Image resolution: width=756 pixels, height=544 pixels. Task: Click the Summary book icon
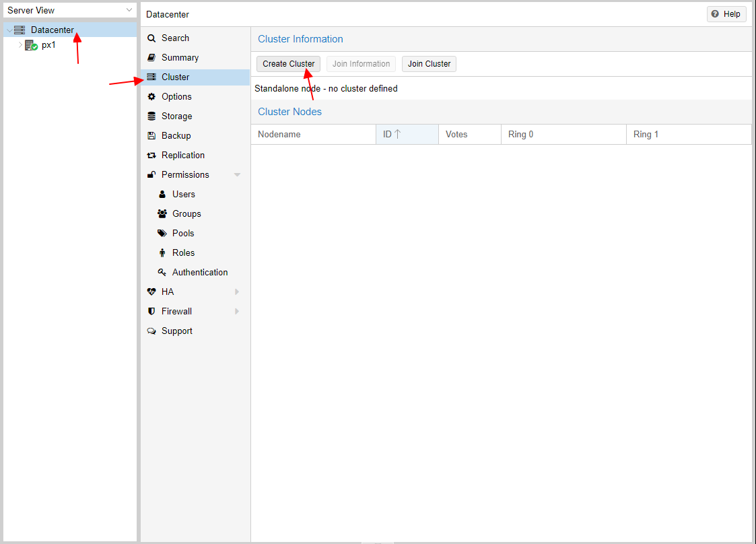pyautogui.click(x=151, y=58)
